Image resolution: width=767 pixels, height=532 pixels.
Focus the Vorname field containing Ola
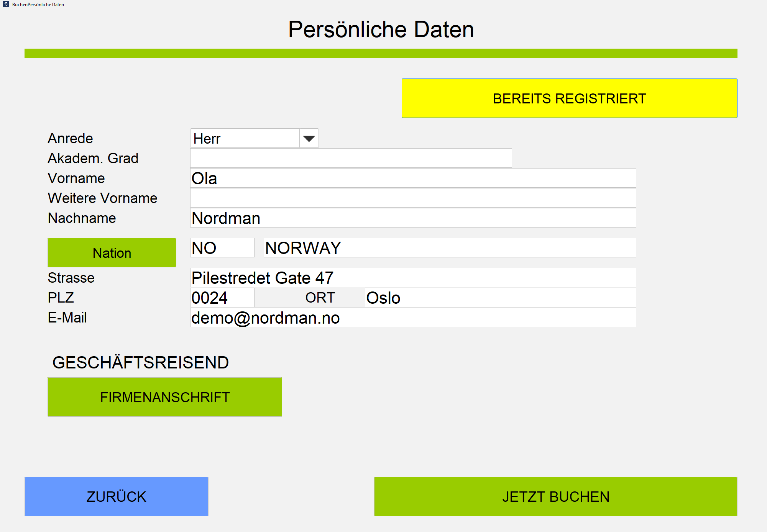413,178
